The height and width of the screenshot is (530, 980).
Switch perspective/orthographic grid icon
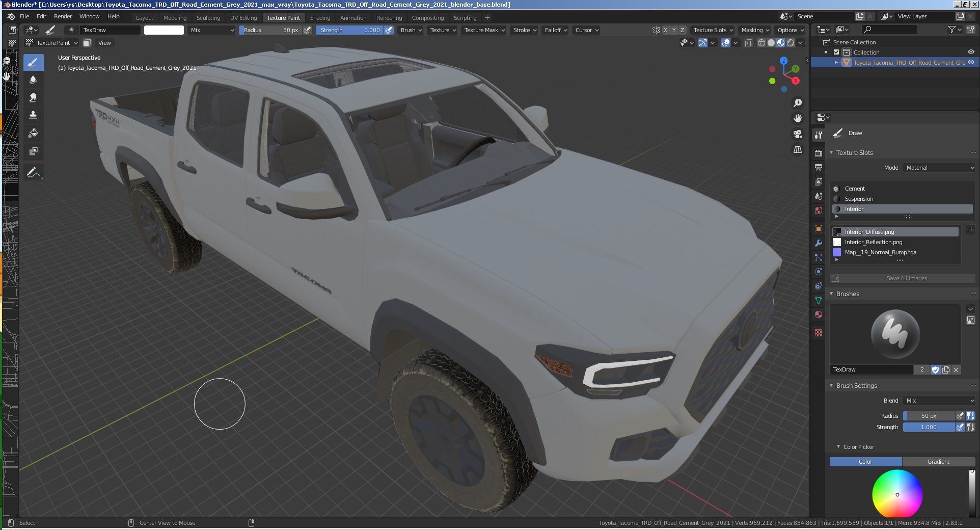(x=798, y=149)
